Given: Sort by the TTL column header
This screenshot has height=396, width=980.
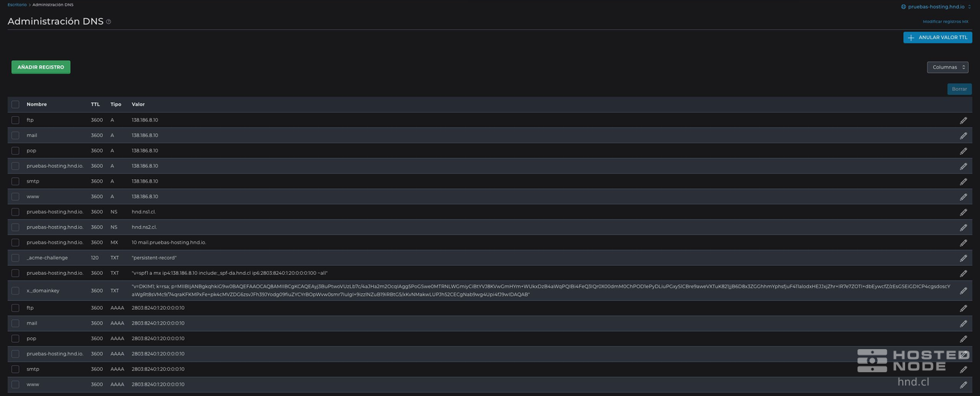Looking at the screenshot, I should [95, 104].
